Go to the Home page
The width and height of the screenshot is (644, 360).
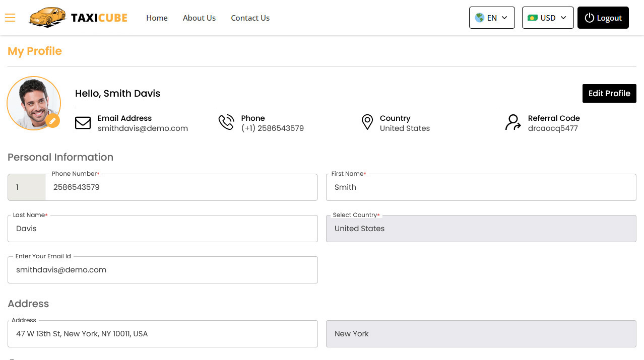coord(157,18)
